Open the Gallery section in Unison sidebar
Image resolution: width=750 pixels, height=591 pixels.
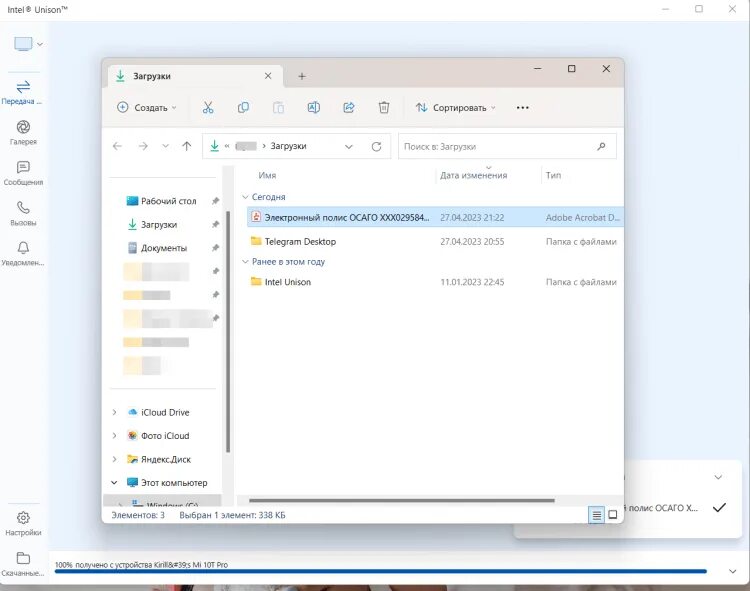coord(23,132)
